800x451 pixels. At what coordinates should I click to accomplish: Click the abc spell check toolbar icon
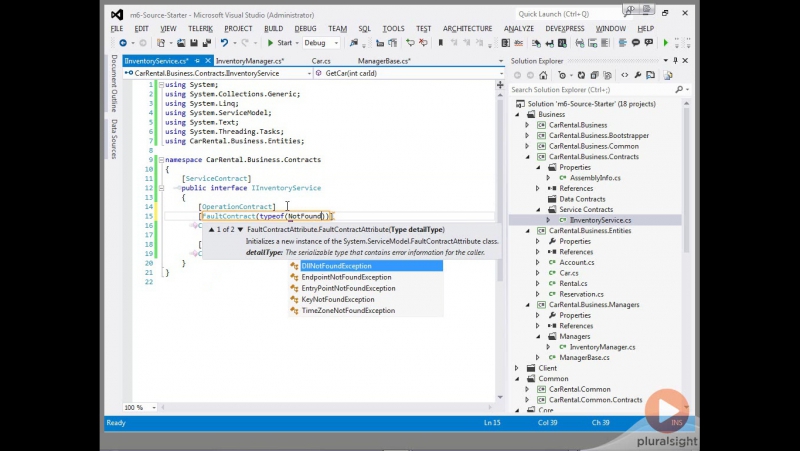(519, 43)
